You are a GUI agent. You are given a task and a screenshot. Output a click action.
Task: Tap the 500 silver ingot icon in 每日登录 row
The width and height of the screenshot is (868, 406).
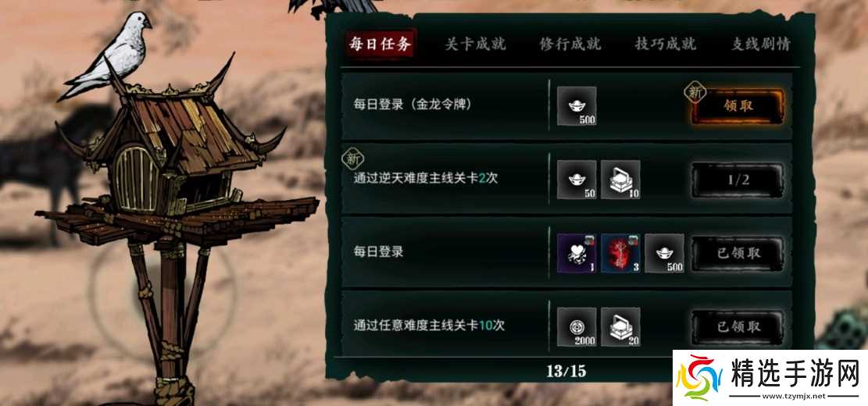(664, 253)
